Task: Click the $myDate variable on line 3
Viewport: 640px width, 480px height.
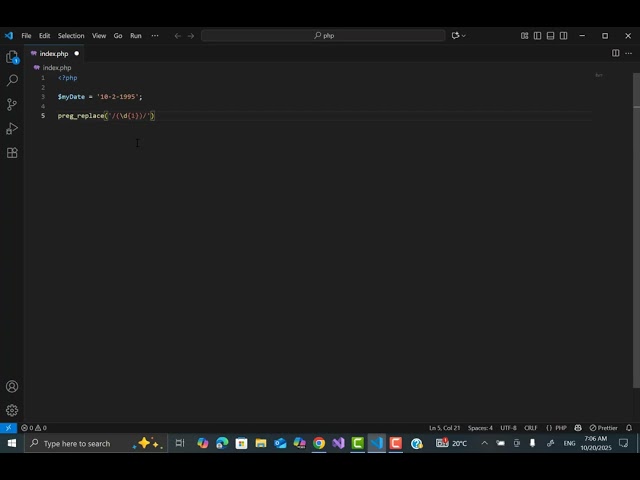Action: point(71,97)
